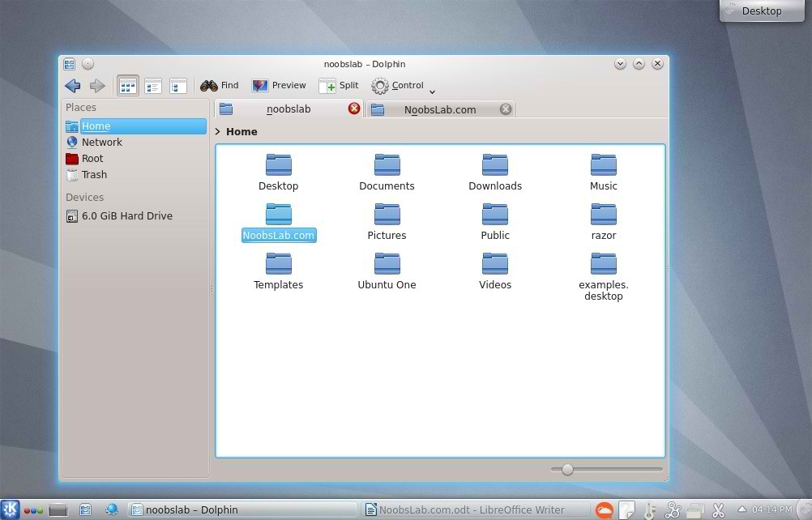Switch to Icons view mode
Viewport: 812px width, 520px height.
pos(128,85)
